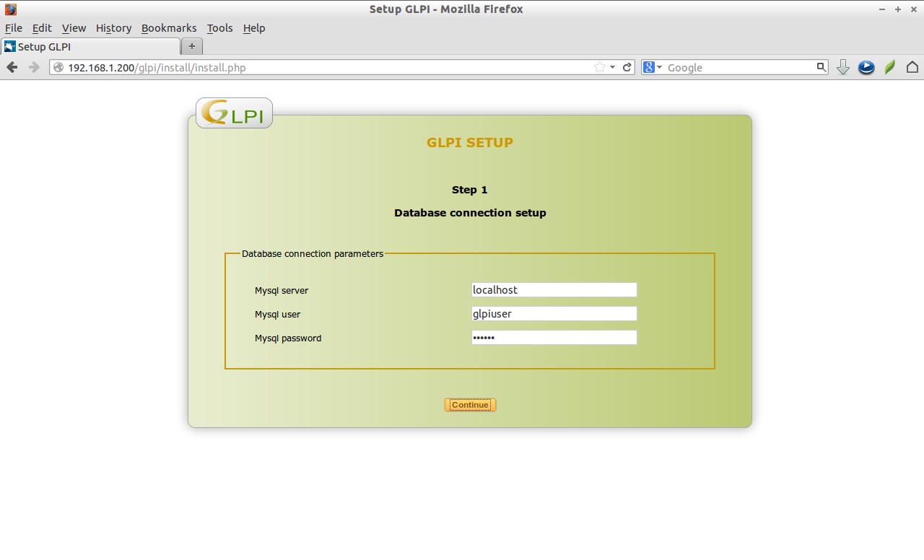Open the Help menu
Viewport: 924px width, 560px height.
tap(254, 28)
